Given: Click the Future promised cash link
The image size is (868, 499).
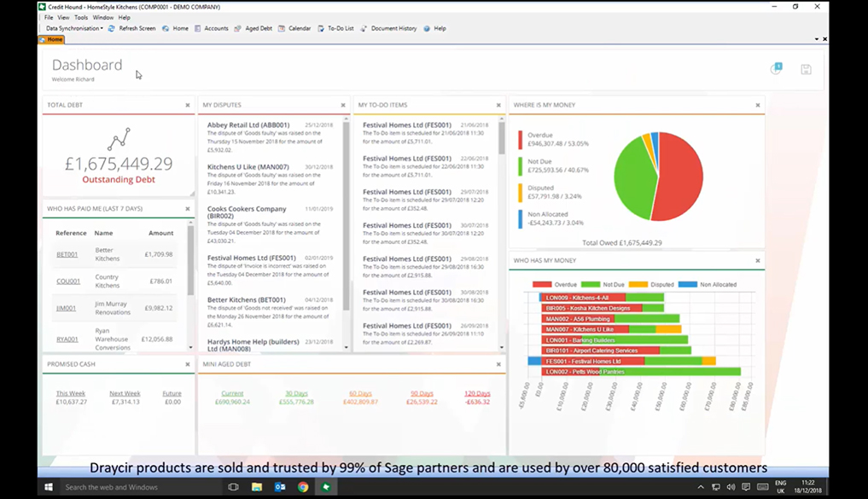Looking at the screenshot, I should tap(172, 393).
